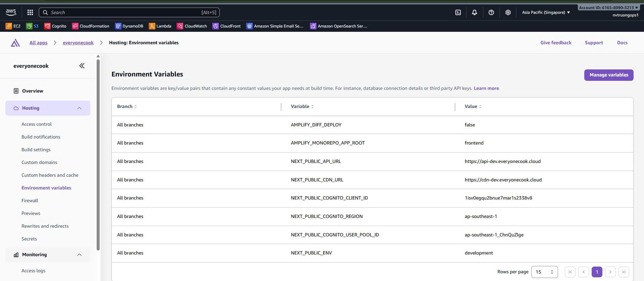Go to the first page of results
644x281 pixels.
coord(570,272)
